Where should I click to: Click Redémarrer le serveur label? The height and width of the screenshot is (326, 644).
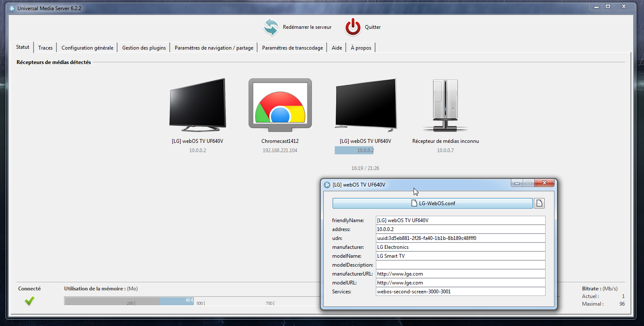click(x=307, y=27)
